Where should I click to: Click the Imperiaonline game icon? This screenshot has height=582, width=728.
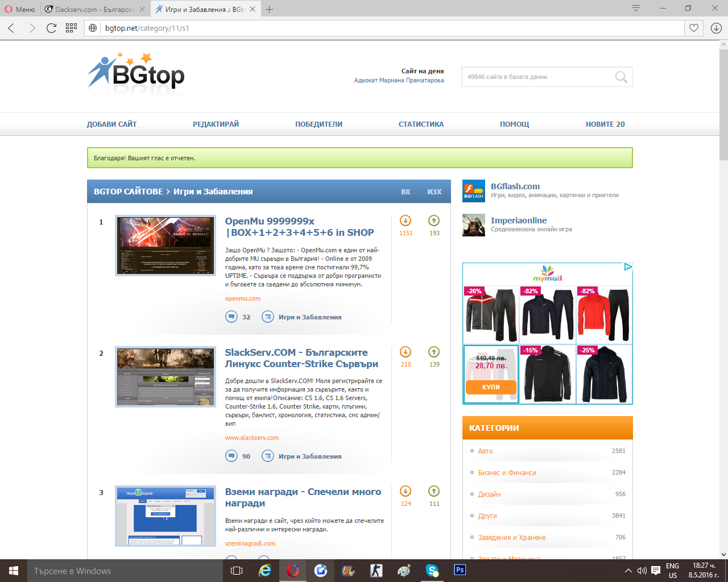pos(474,225)
